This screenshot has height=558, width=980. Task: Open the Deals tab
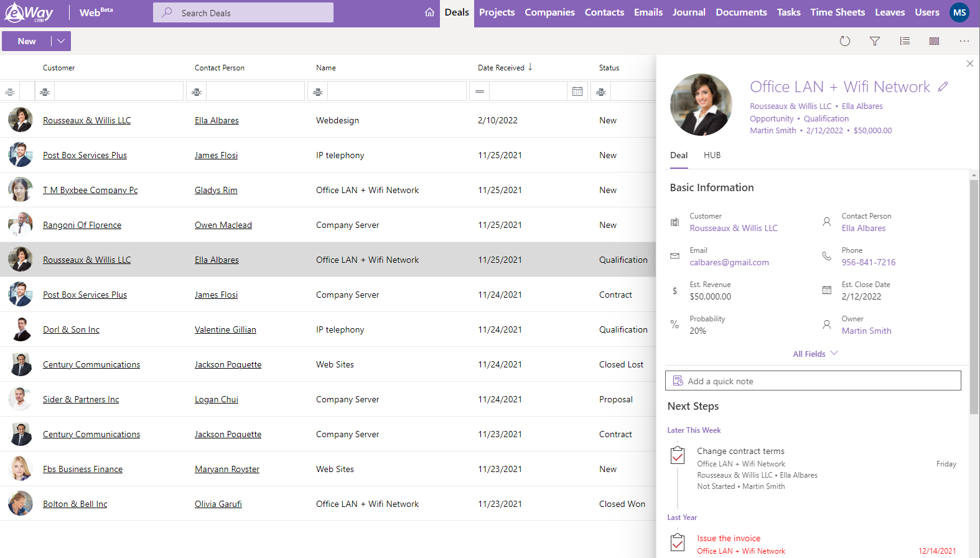(x=457, y=12)
